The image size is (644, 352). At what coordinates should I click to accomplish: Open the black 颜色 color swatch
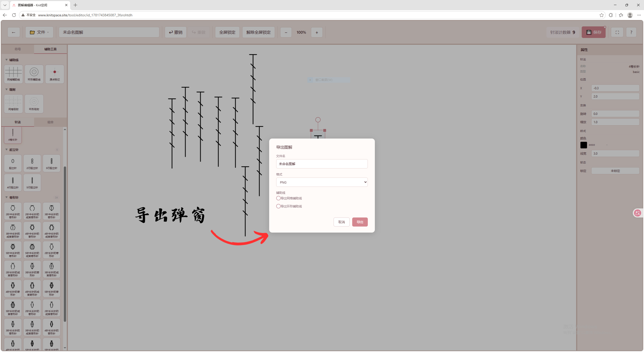coord(583,145)
